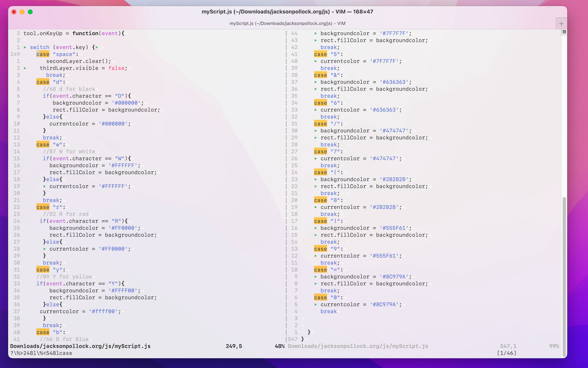Click the '[1/46]' search match counter
The height and width of the screenshot is (368, 588).
pos(507,353)
